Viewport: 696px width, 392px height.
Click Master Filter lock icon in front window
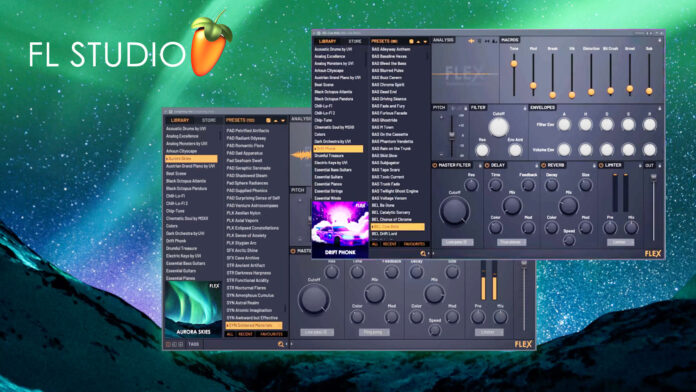pos(480,166)
